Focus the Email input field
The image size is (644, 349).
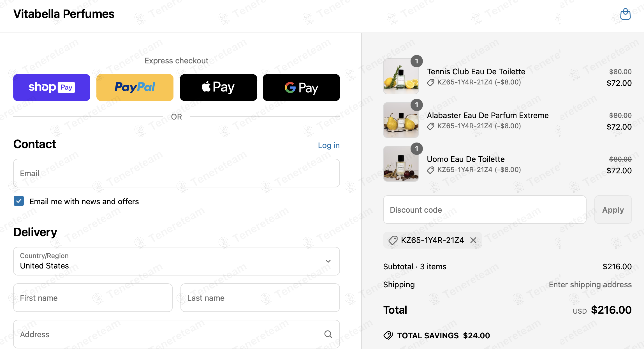177,173
